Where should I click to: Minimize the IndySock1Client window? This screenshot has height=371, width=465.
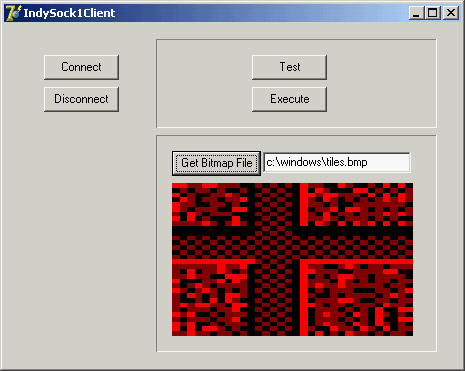(x=416, y=13)
